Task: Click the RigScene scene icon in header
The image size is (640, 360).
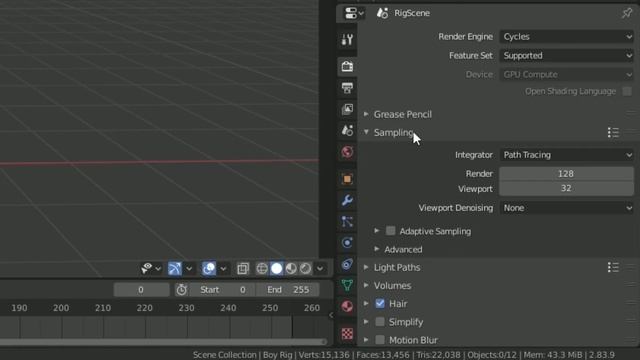Action: pos(382,13)
